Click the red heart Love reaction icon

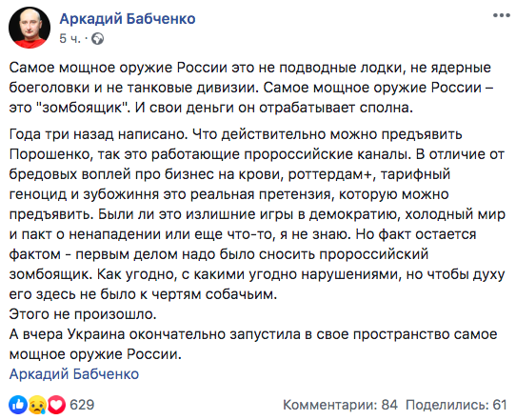point(56,405)
